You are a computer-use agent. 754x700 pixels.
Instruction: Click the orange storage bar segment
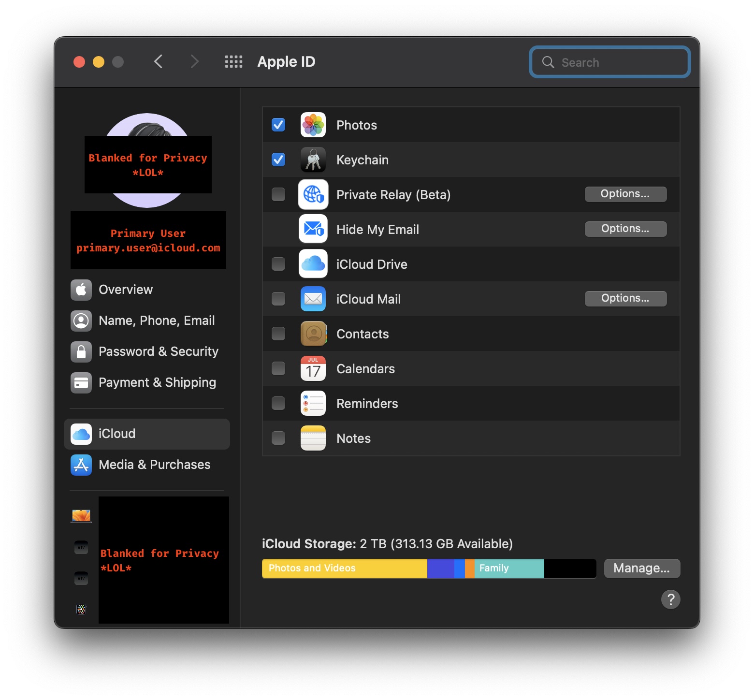(470, 569)
